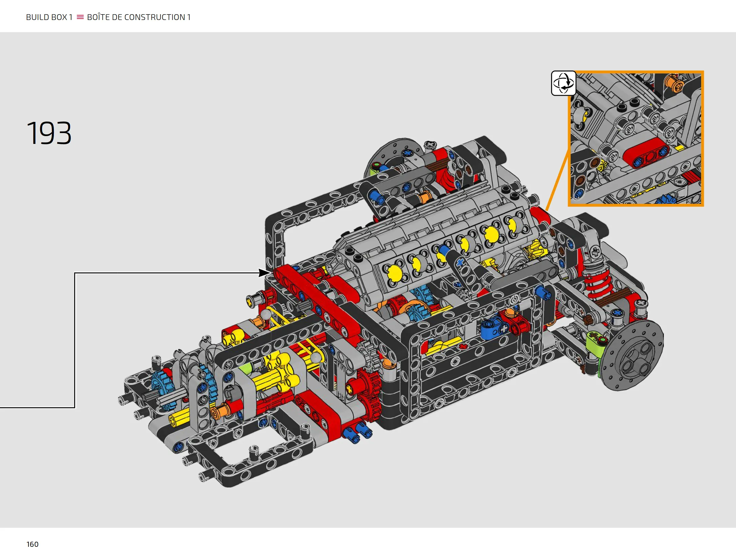Click the step number 193
Screen dimensions: 736x560
(x=49, y=133)
